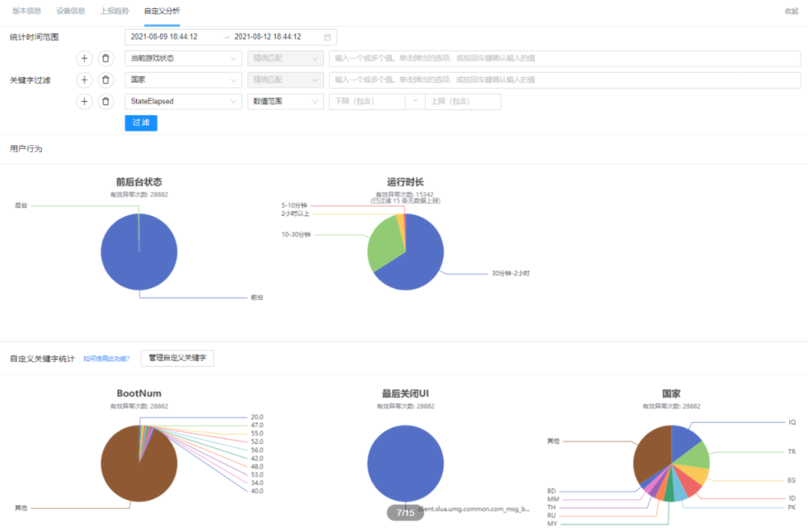The image size is (808, 532).
Task: Click the MM label in 国家 chart
Action: (553, 500)
